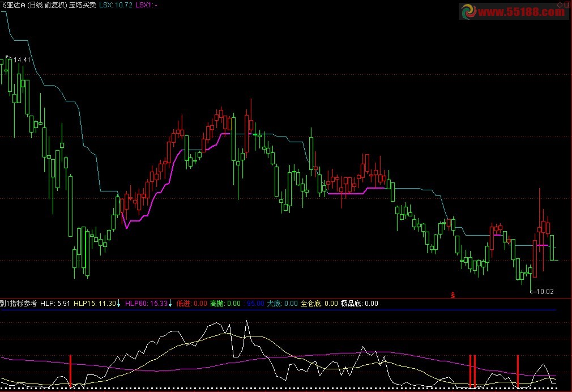The height and width of the screenshot is (392, 572).
Task: Click the diamond icon at chart top-right corner
Action: point(560,5)
